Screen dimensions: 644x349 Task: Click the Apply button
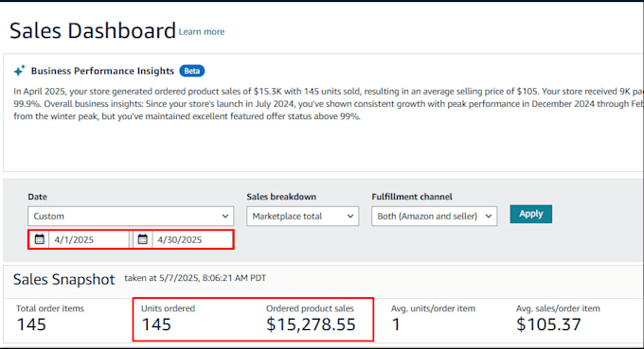(x=531, y=214)
